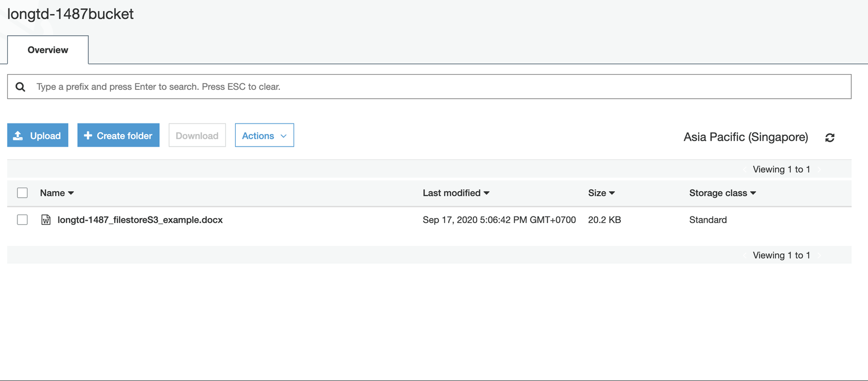The width and height of the screenshot is (868, 381).
Task: Click the previous page arrow in the bottom pagination
Action: tap(745, 255)
